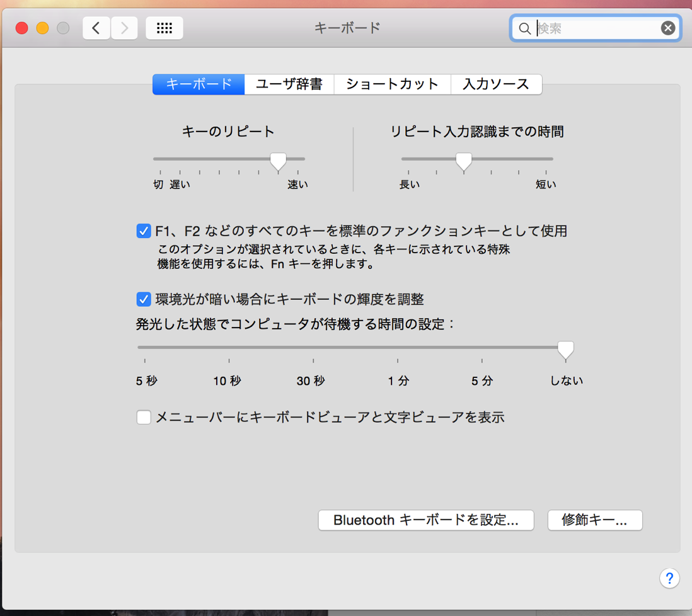The image size is (692, 616).
Task: Minimize the window with the yellow button
Action: [42, 28]
